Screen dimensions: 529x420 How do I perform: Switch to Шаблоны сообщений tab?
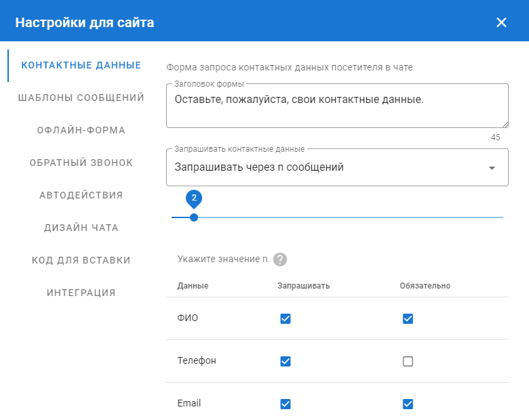(x=81, y=98)
